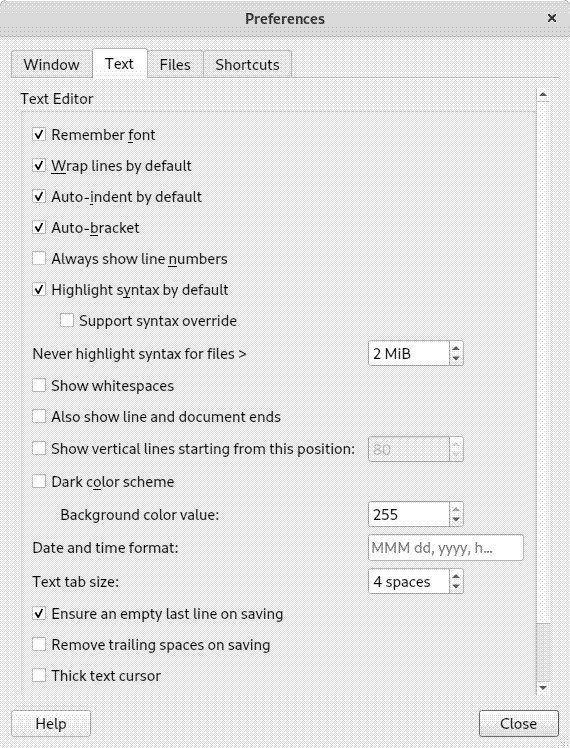Decrease the 2 MiB syntax size limit
The width and height of the screenshot is (570, 748).
tap(456, 359)
